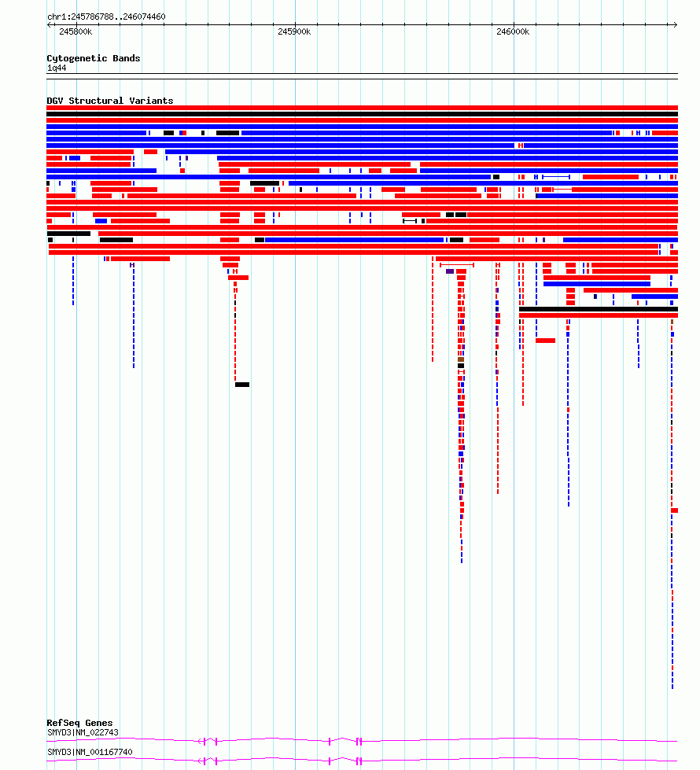Select the RefSeq Genes track title
The height and width of the screenshot is (770, 700).
(x=79, y=723)
